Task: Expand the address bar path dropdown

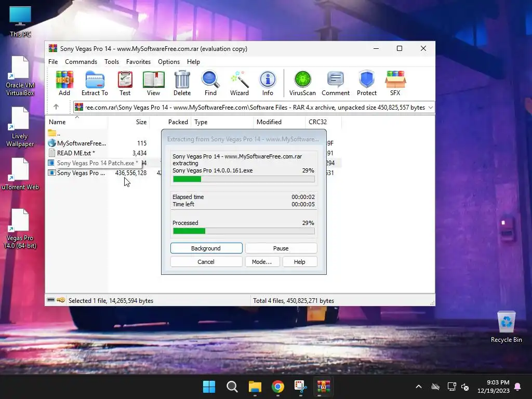Action: coord(431,107)
